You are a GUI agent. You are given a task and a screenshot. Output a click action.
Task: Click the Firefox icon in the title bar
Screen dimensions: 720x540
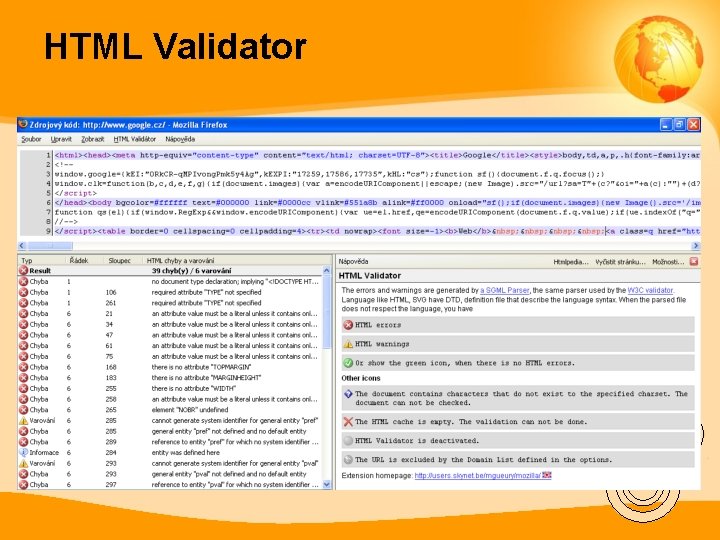click(x=23, y=124)
